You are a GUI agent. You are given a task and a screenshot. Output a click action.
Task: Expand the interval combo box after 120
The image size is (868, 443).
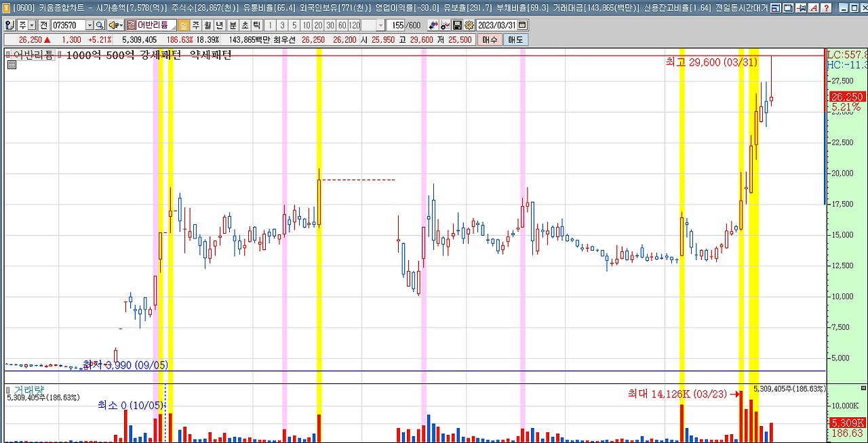[380, 25]
